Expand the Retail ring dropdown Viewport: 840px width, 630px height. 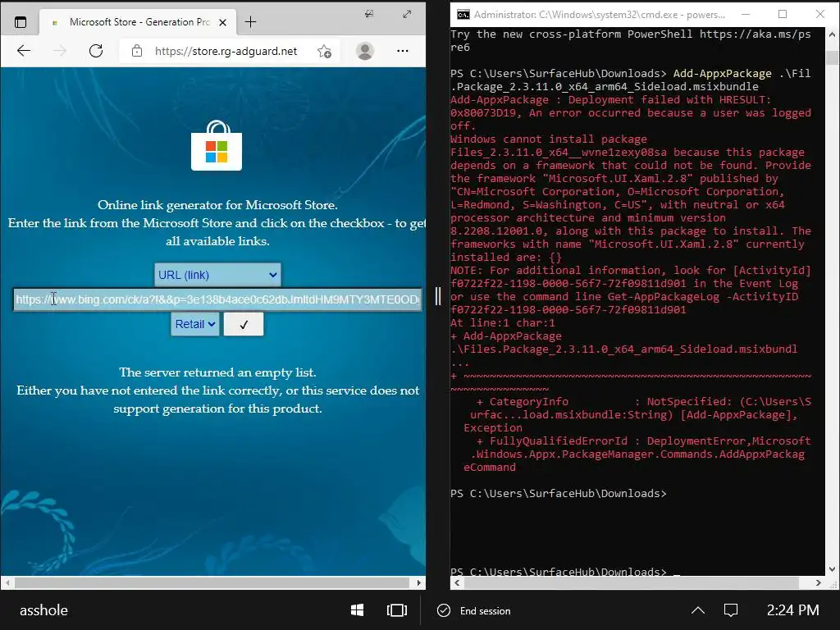pos(195,324)
